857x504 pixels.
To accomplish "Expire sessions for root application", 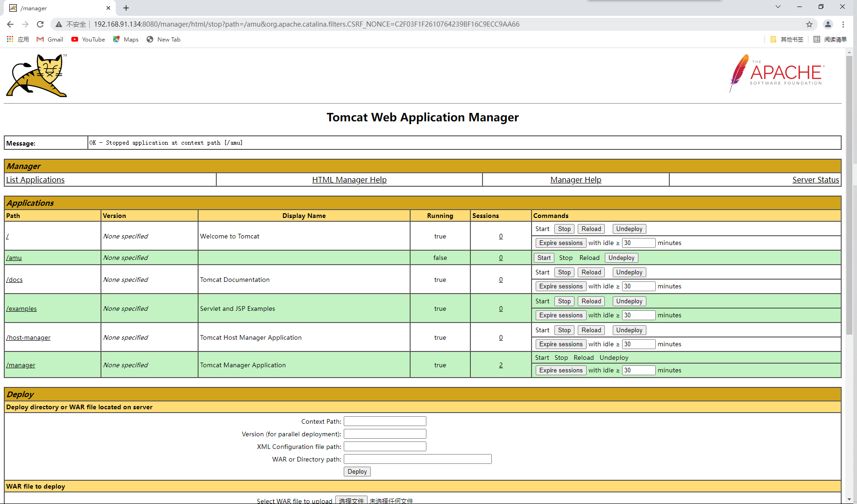I will point(561,243).
